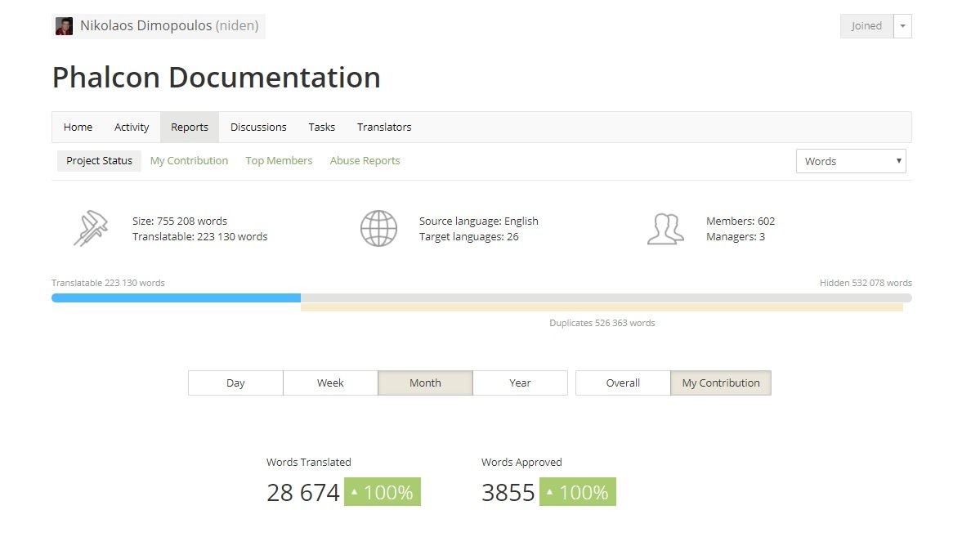The image size is (980, 537).
Task: Select Project Status sub-tab
Action: [100, 161]
